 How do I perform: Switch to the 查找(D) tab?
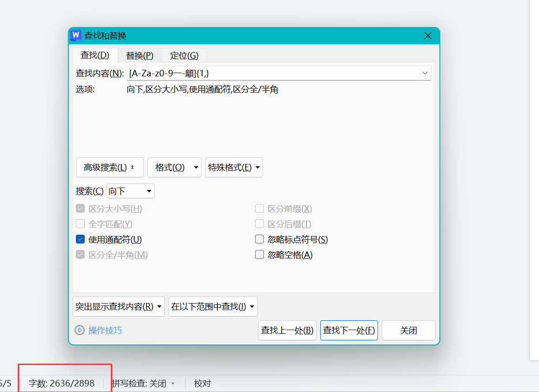pyautogui.click(x=95, y=55)
